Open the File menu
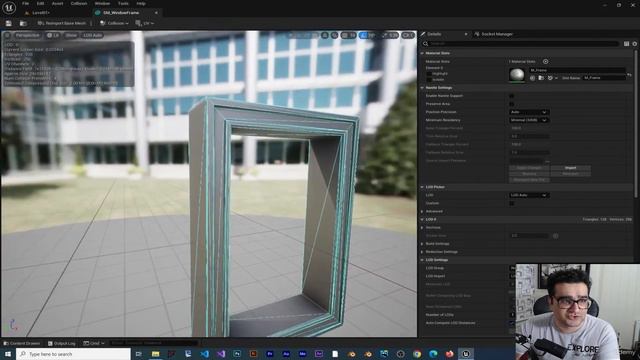The image size is (640, 360). [x=25, y=3]
